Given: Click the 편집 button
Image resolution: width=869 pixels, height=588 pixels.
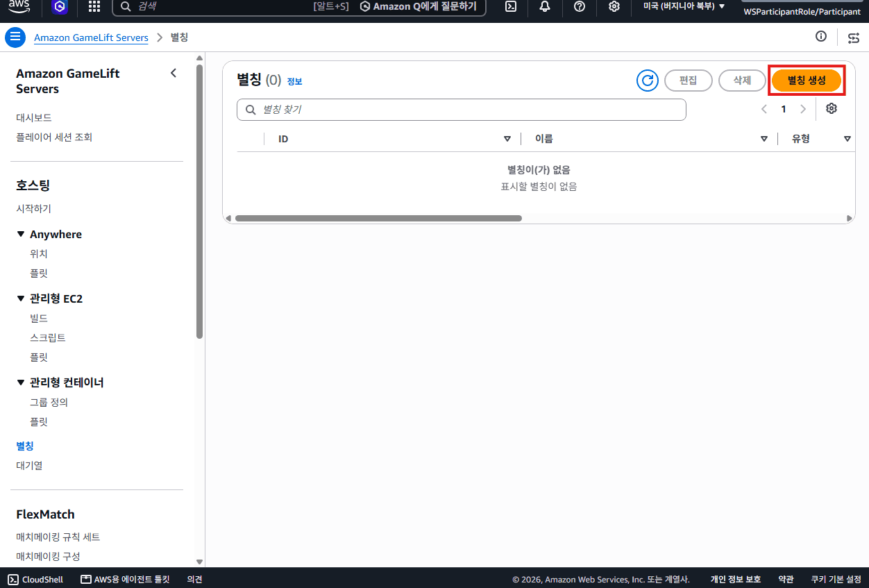Looking at the screenshot, I should 689,81.
